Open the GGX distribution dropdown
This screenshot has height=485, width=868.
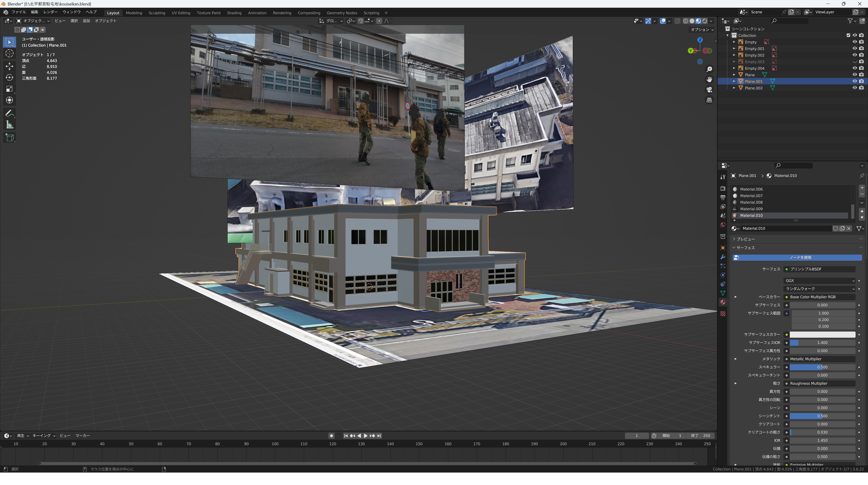[819, 281]
